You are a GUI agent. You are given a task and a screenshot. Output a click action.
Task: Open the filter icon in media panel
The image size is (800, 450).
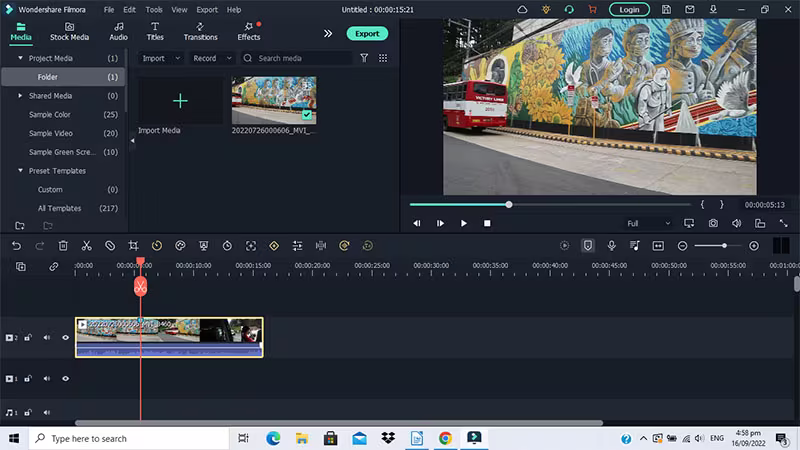pos(364,58)
